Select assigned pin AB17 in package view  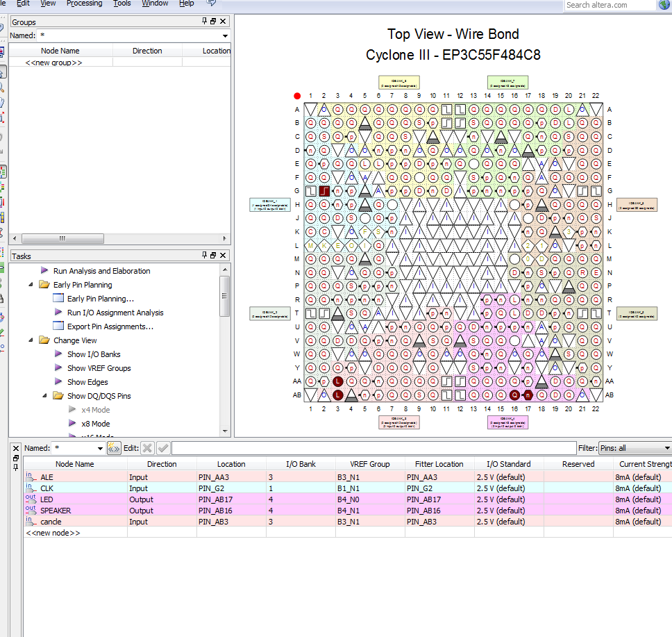pyautogui.click(x=528, y=395)
